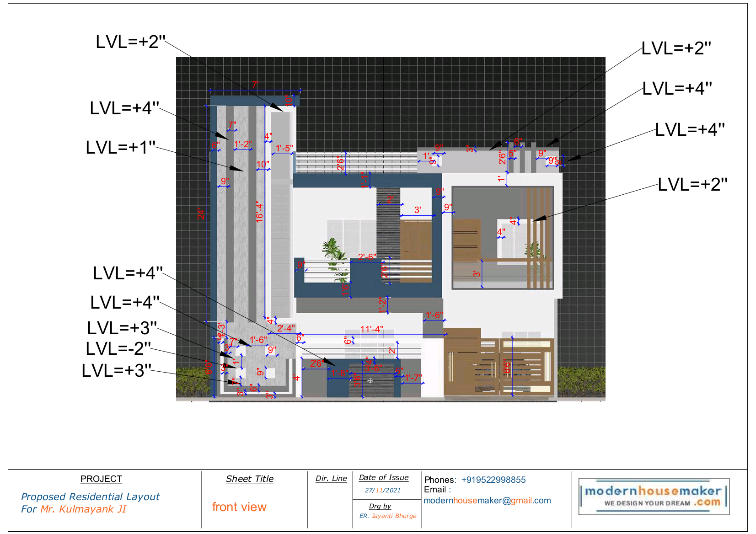
Task: Click the PROJECT heading in title block
Action: 101,479
